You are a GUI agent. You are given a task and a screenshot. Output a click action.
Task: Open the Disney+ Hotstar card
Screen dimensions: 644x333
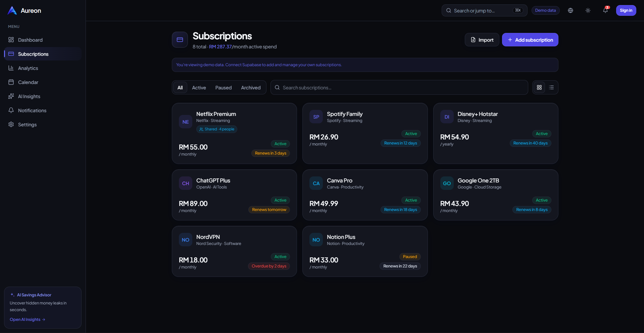click(x=496, y=133)
